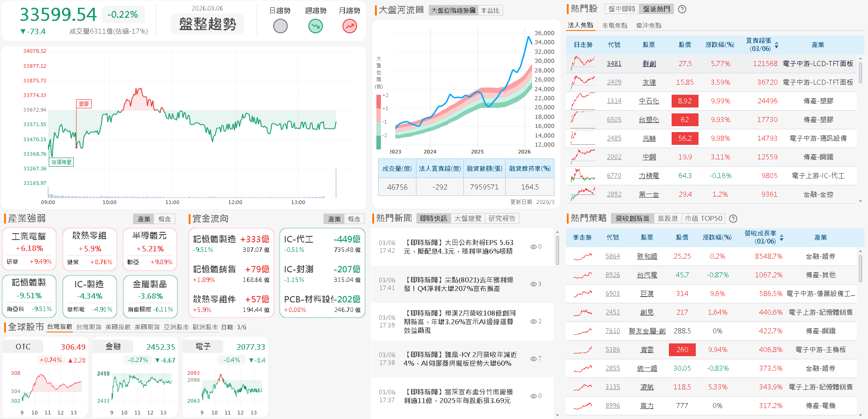Switch 產業強弱 panel to 概念 view
The height and width of the screenshot is (419, 868).
tap(165, 219)
